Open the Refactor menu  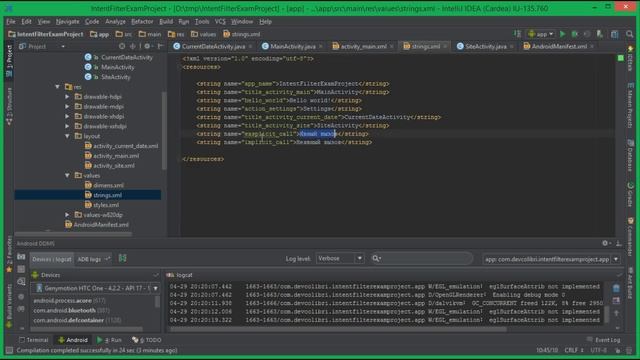pyautogui.click(x=142, y=22)
